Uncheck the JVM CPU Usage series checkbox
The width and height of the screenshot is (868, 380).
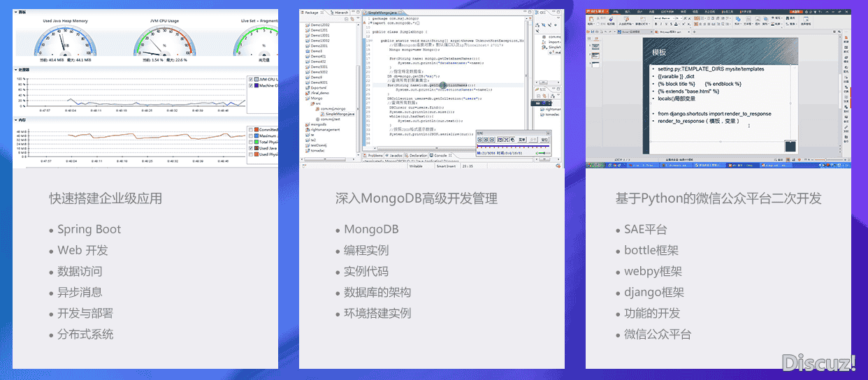click(251, 80)
